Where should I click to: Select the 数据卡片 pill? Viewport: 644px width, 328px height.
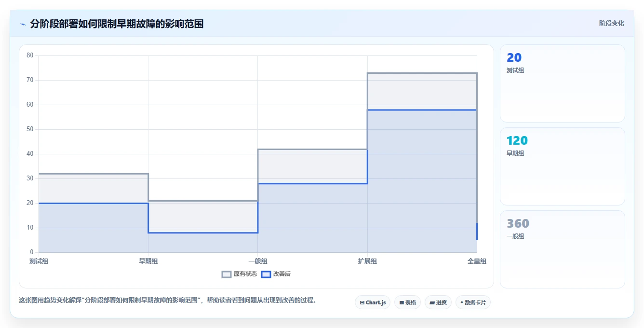click(473, 302)
